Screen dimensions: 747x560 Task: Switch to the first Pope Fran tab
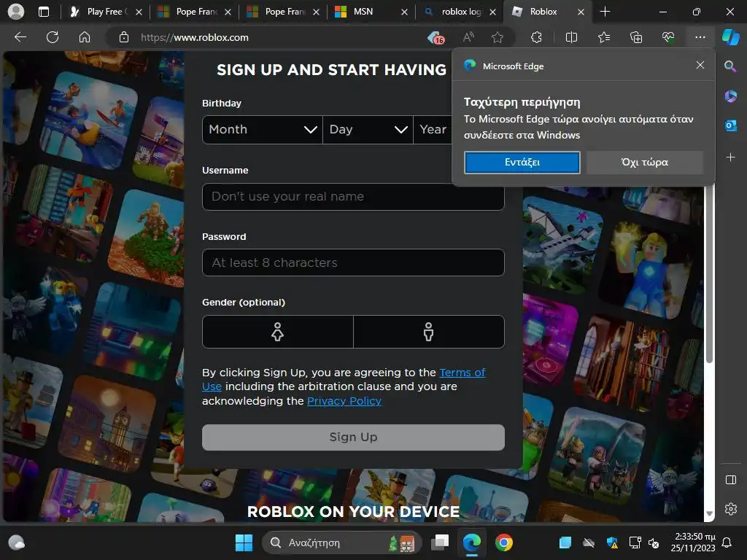pos(195,12)
